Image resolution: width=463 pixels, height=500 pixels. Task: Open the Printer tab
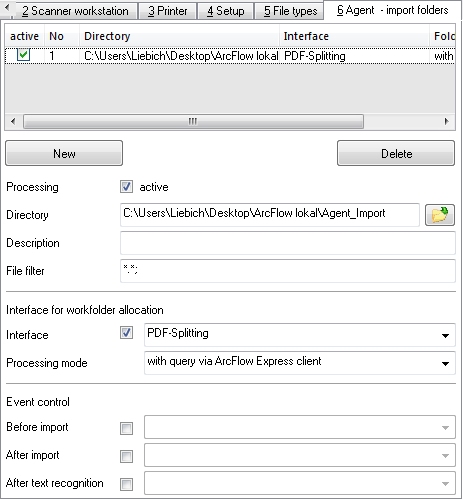click(168, 11)
